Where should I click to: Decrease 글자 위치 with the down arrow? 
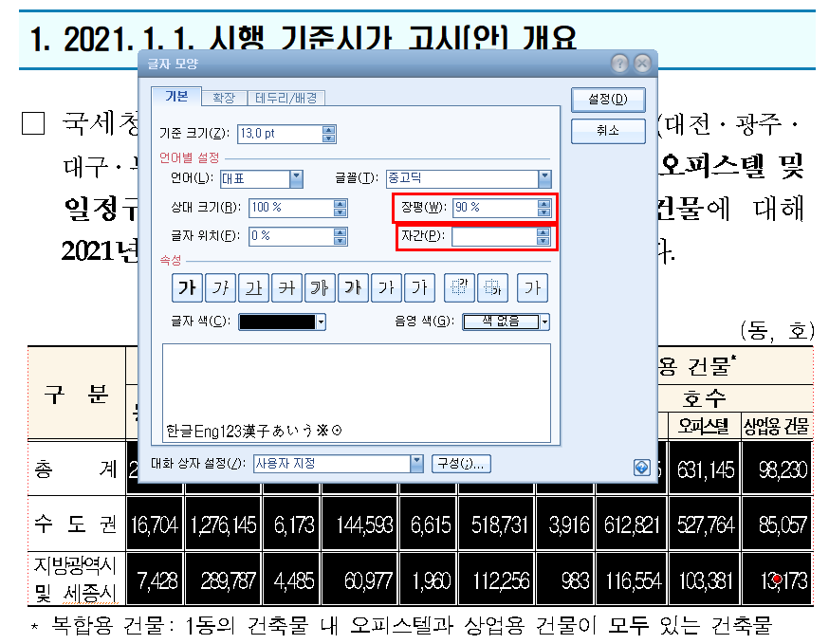click(340, 241)
